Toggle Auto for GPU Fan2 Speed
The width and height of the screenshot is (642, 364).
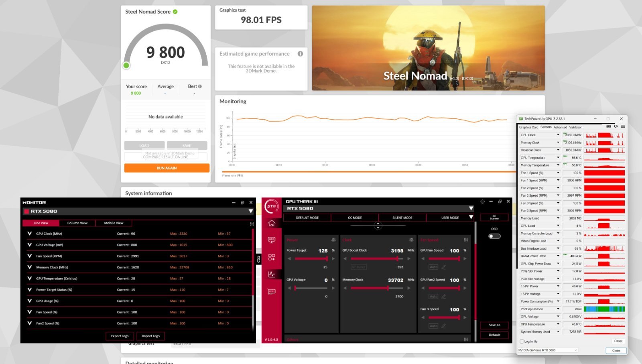point(434,297)
